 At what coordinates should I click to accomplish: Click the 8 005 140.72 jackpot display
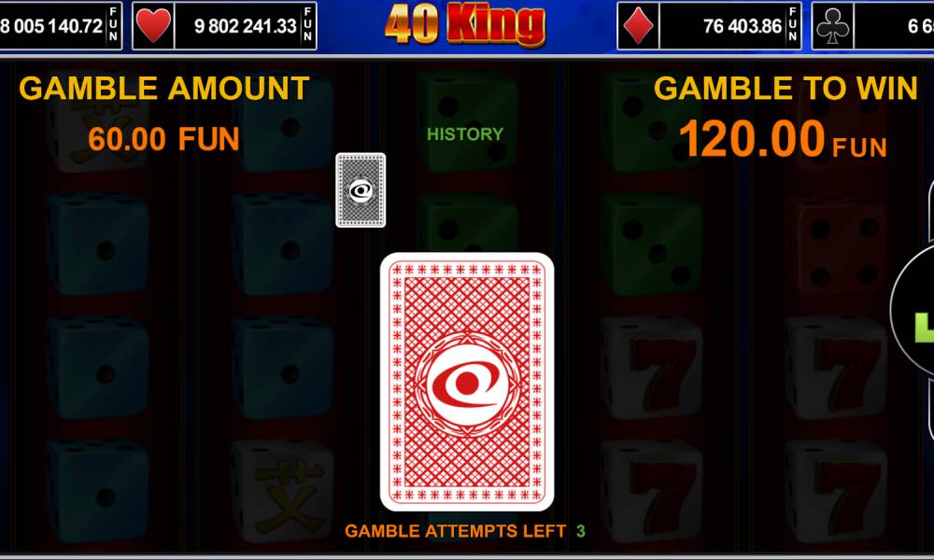point(60,26)
